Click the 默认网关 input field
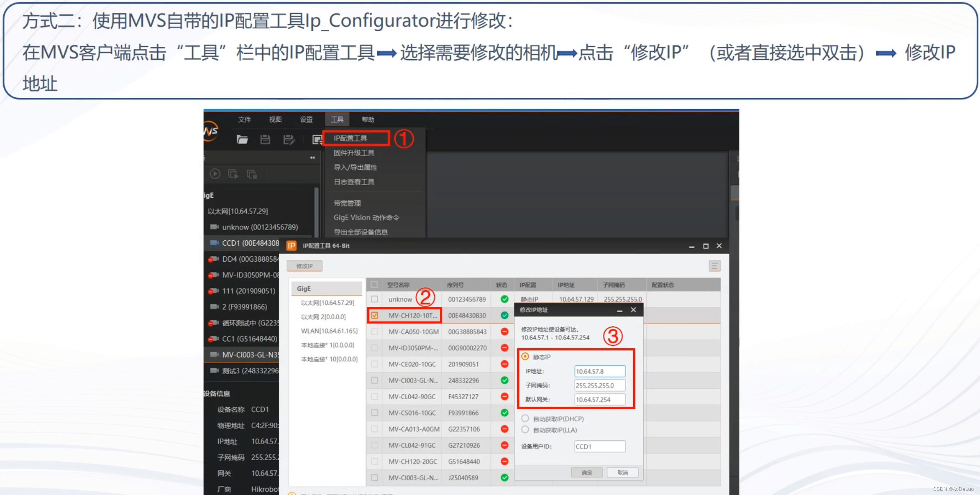 [x=600, y=399]
